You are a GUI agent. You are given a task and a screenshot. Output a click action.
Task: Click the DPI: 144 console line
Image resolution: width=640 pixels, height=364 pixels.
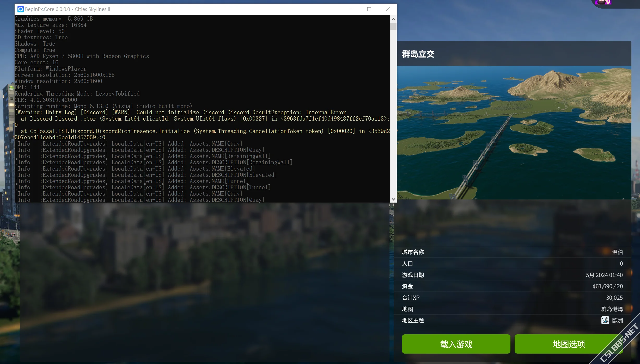tap(27, 87)
